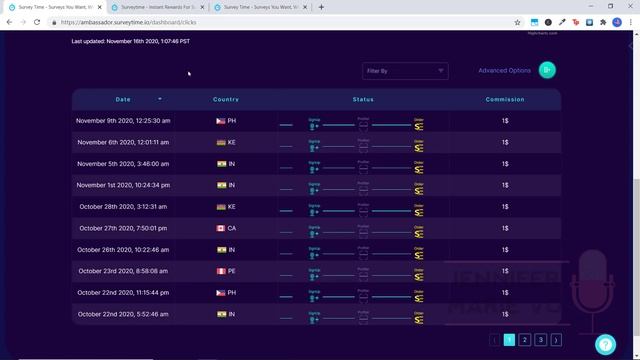Select current page 1 button
This screenshot has width=640, height=360.
tap(509, 340)
